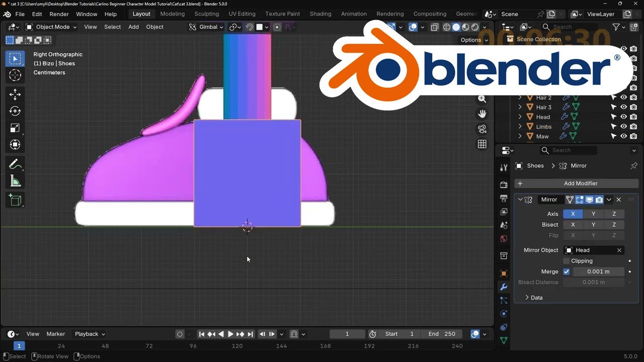The image size is (644, 362).
Task: Uncheck the Merge checkbox
Action: point(567,271)
